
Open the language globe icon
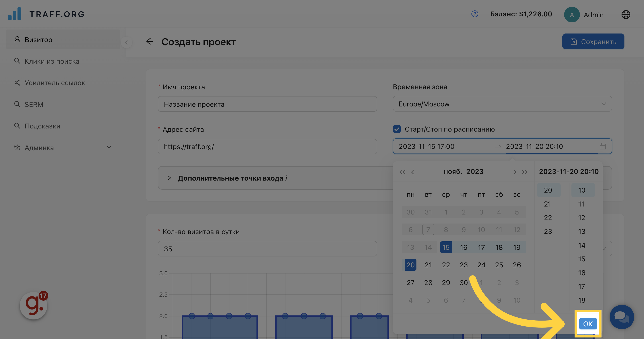(x=626, y=14)
